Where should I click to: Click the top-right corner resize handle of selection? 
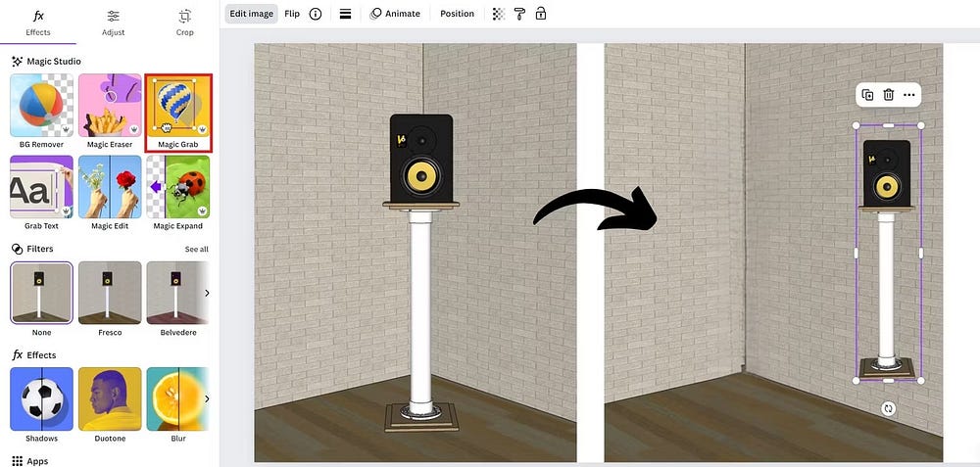[x=920, y=125]
